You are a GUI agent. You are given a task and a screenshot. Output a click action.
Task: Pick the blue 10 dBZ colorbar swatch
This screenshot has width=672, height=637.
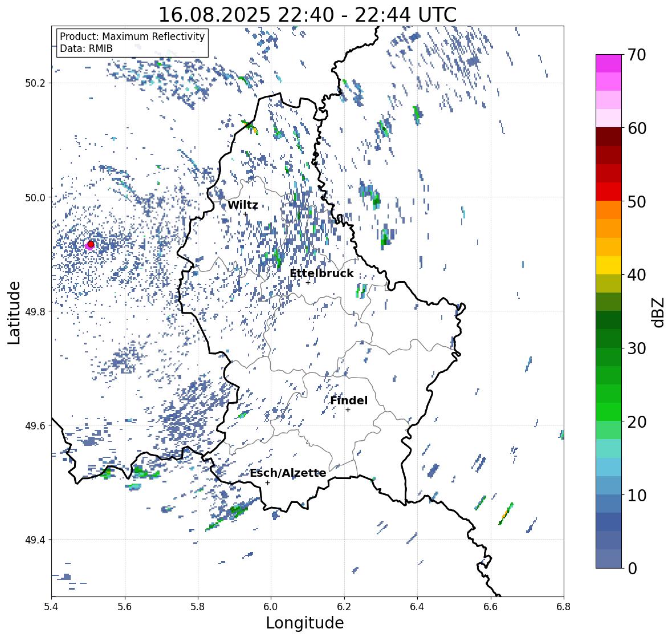point(609,504)
